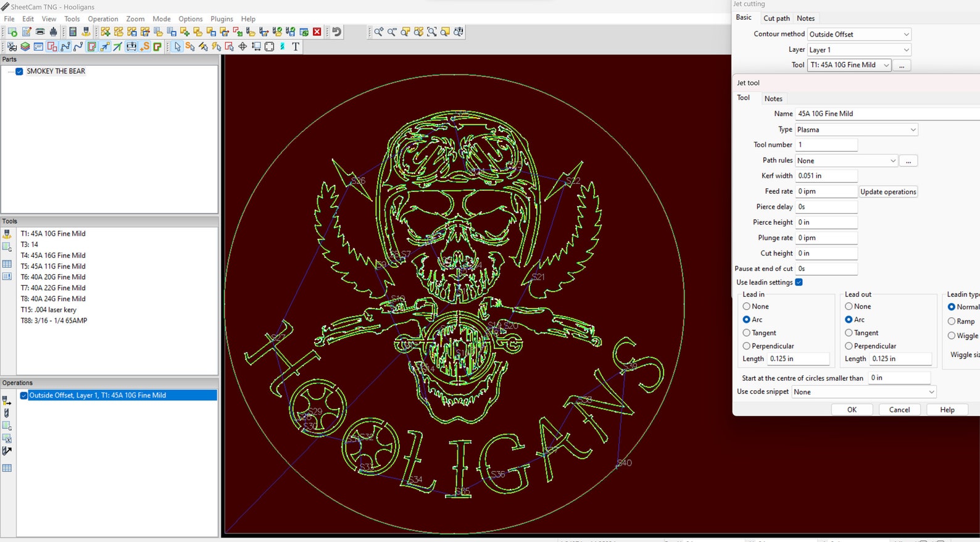
Task: Click the Kerf width input field
Action: [826, 176]
